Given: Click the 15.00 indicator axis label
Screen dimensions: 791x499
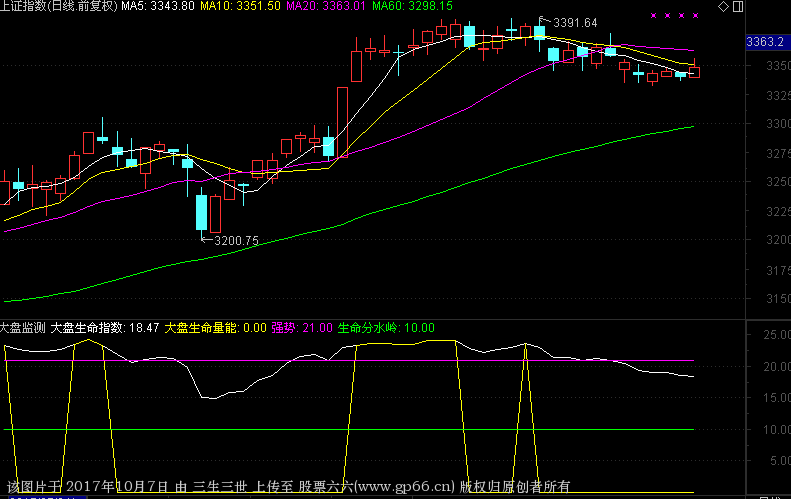Looking at the screenshot, I should [x=777, y=398].
